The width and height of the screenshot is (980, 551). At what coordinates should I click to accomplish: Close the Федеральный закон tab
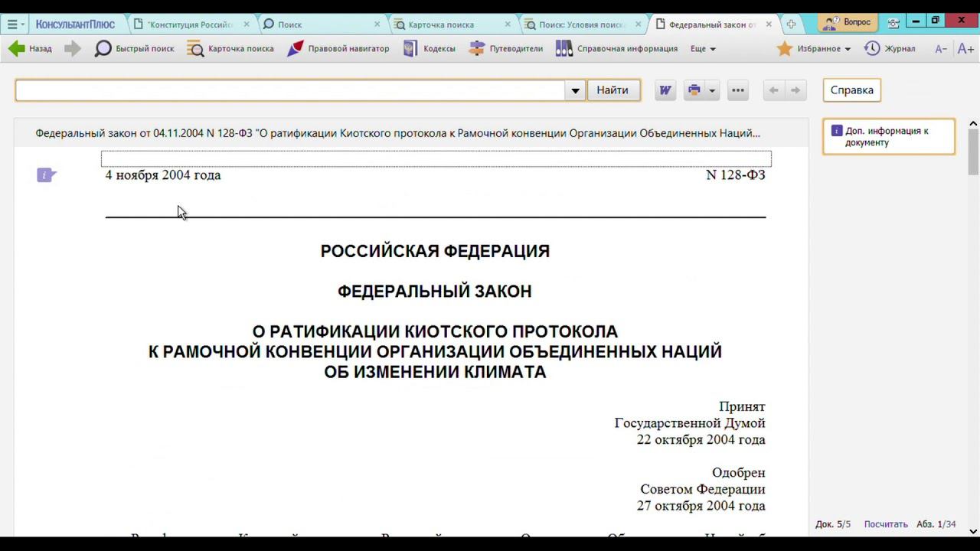tap(769, 24)
